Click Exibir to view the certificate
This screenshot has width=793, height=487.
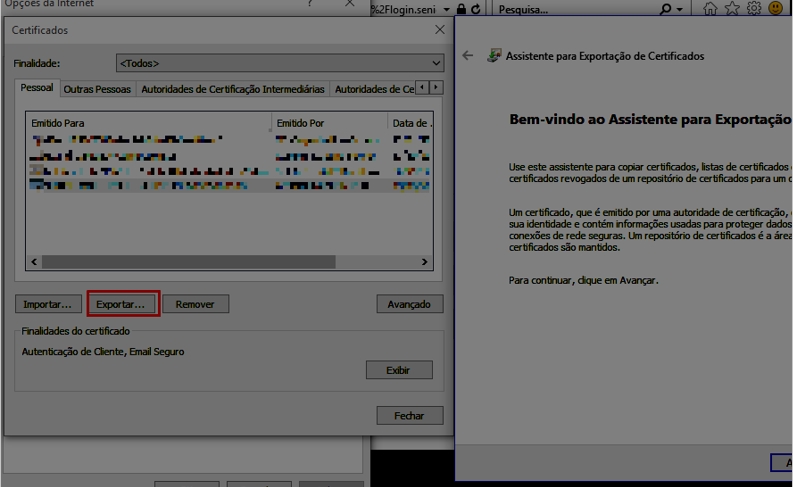399,370
